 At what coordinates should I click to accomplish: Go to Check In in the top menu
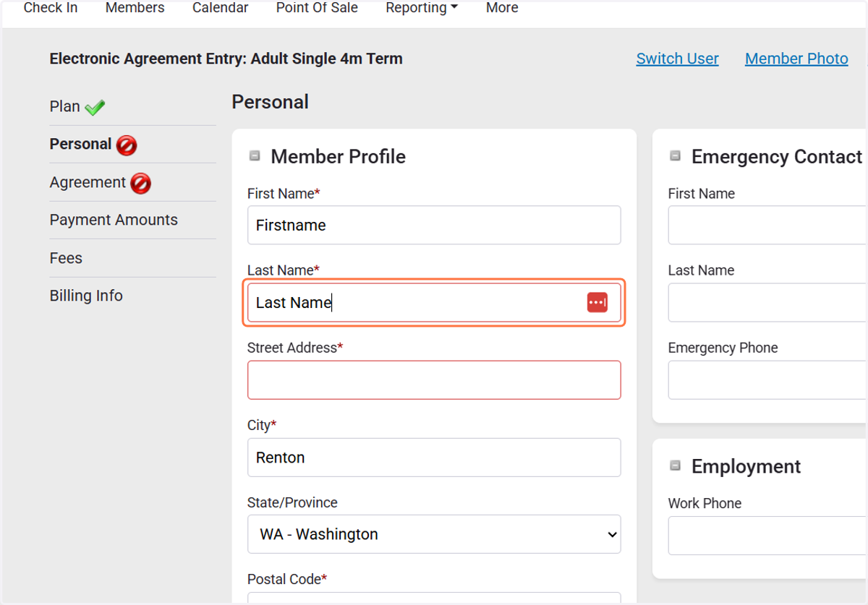(x=51, y=8)
